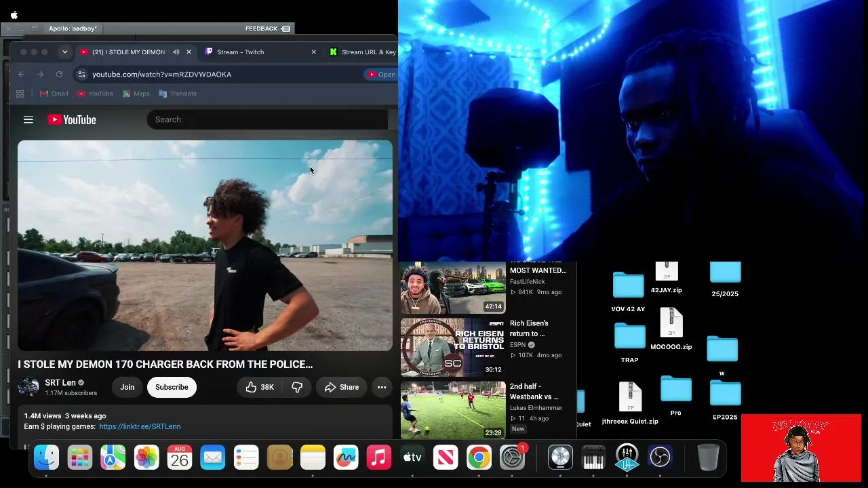Play the Rich Eisen's return thumbnail

pos(453,347)
